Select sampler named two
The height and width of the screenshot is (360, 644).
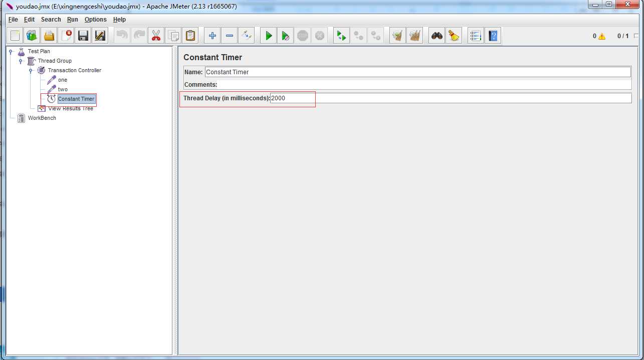63,89
